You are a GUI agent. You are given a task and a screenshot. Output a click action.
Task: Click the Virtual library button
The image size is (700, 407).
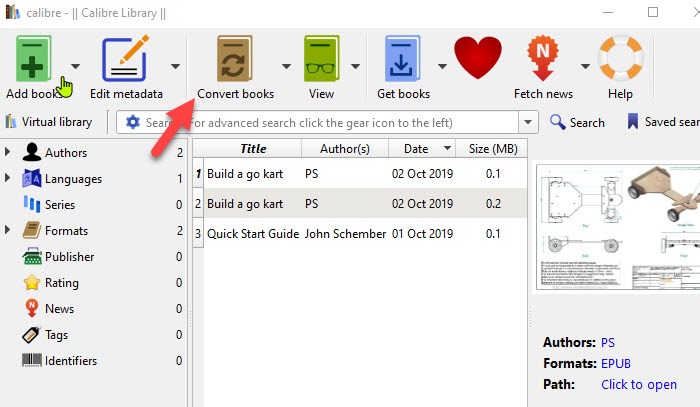(49, 122)
